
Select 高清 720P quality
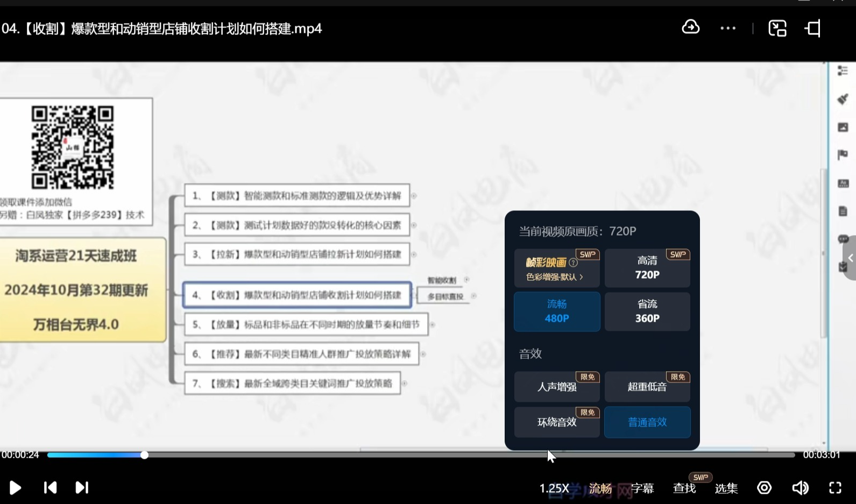647,268
